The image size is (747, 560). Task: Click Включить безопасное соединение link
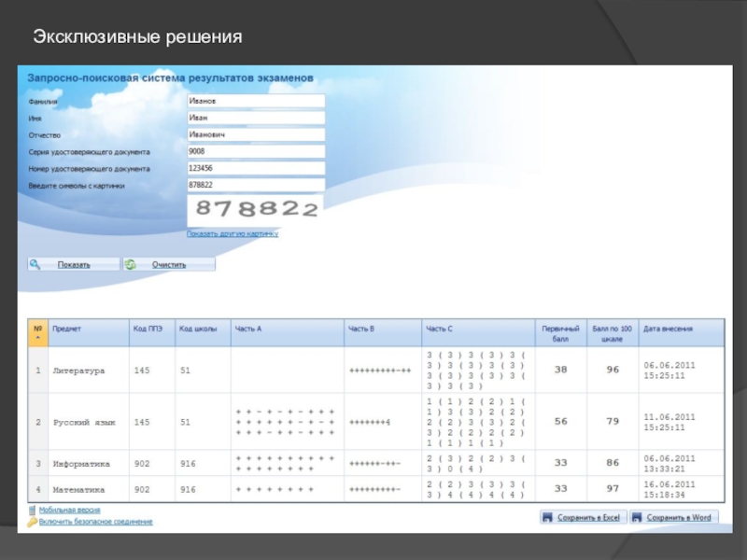click(96, 522)
